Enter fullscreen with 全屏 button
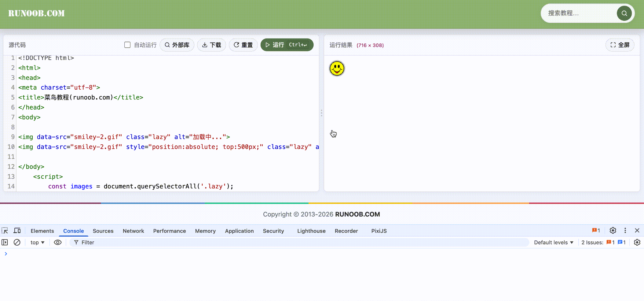The height and width of the screenshot is (301, 644). 620,45
